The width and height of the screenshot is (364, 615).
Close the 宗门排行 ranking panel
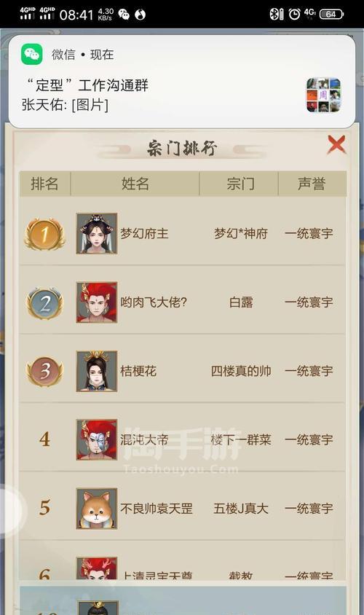336,145
